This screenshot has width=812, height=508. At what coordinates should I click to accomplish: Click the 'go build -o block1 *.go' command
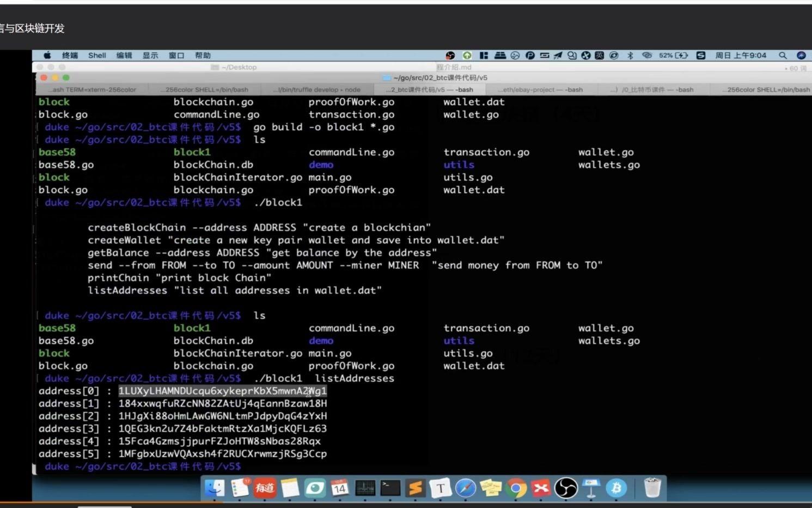click(x=324, y=127)
